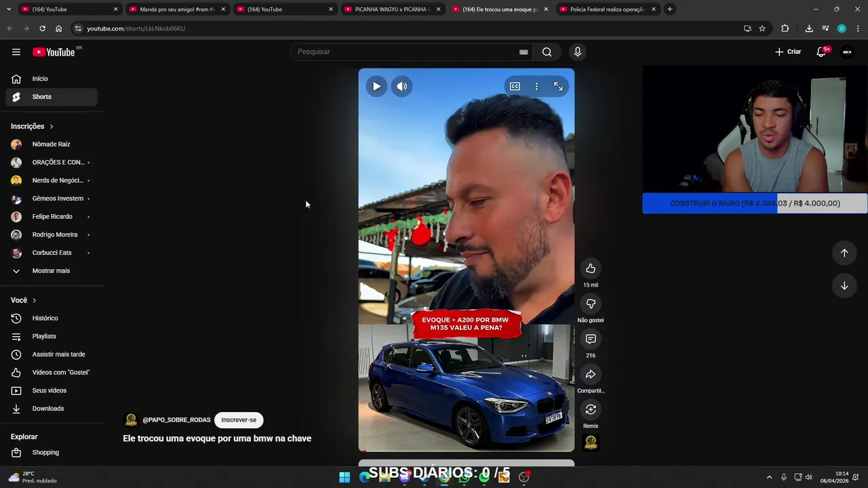This screenshot has height=488, width=868.
Task: Open the YouTube hamburger guide menu
Action: 16,52
